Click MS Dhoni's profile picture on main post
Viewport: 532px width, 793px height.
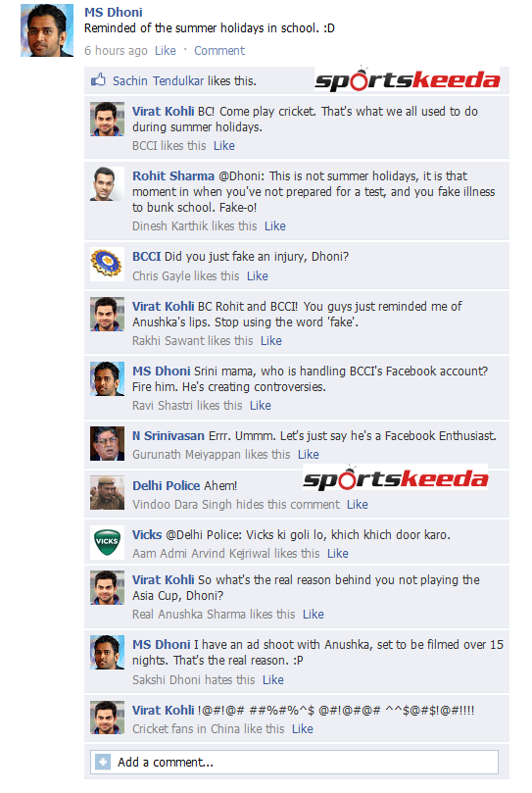coord(47,29)
